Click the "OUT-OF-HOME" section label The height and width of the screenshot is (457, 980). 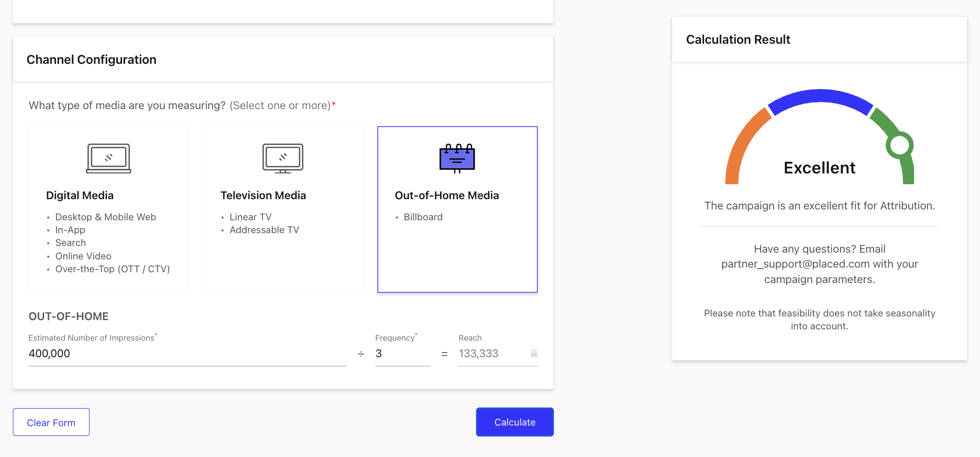(68, 317)
